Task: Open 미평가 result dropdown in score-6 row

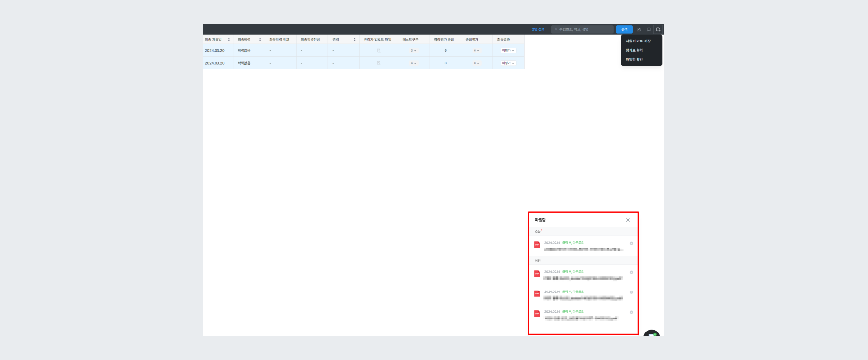Action: (508, 51)
